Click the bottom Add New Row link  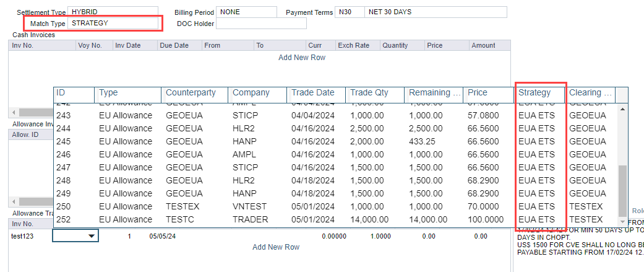(276, 247)
